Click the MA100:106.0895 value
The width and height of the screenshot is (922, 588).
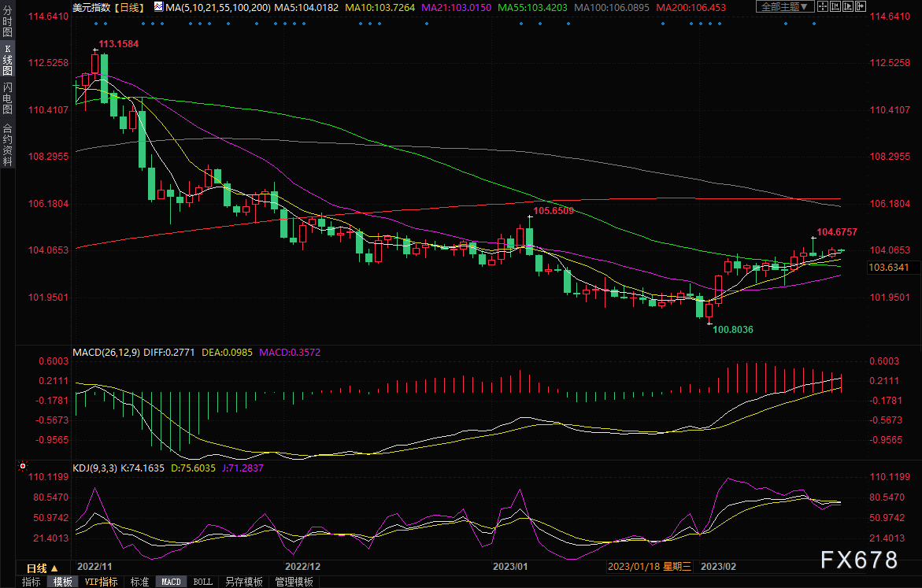click(612, 8)
